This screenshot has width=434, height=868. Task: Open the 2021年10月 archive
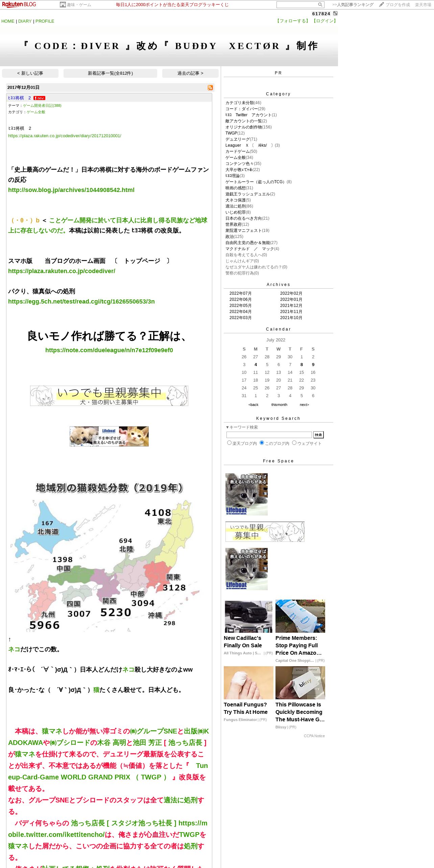[291, 318]
